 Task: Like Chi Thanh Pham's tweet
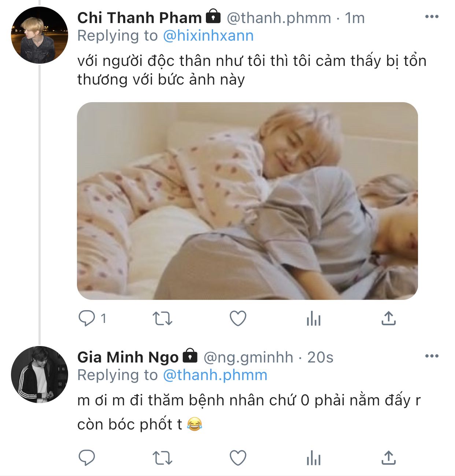238,319
